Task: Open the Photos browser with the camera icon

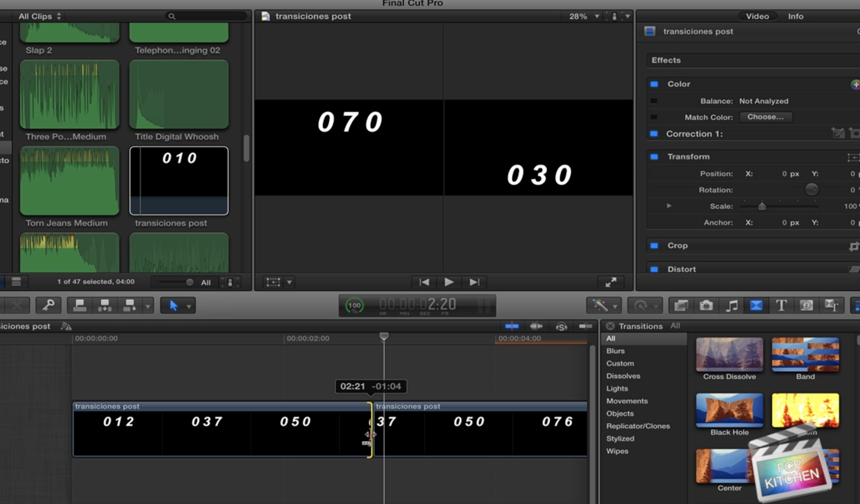Action: click(706, 305)
